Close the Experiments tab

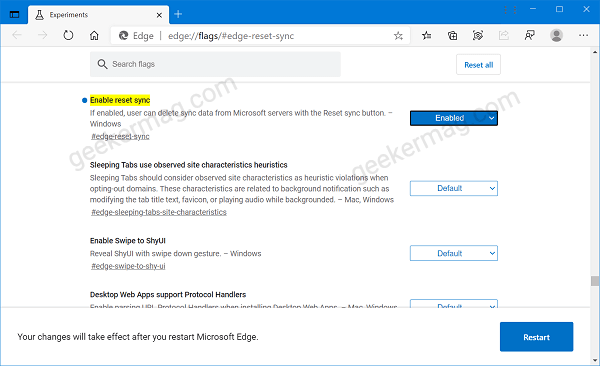pyautogui.click(x=159, y=15)
